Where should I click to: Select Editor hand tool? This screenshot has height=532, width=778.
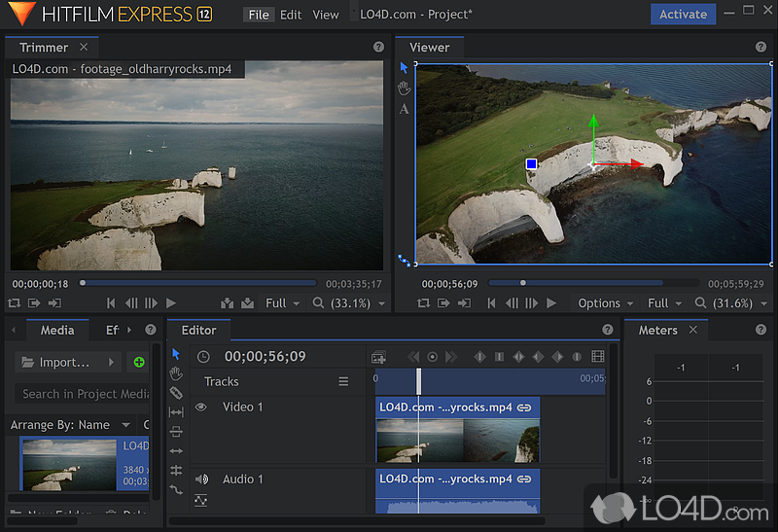coord(176,373)
